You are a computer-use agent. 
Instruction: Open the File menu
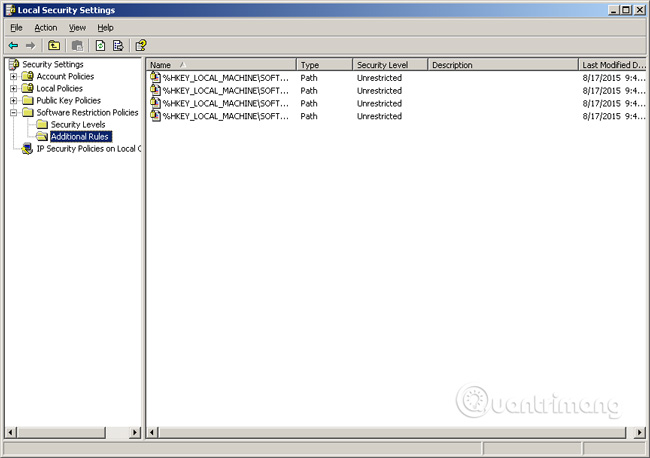[17, 28]
